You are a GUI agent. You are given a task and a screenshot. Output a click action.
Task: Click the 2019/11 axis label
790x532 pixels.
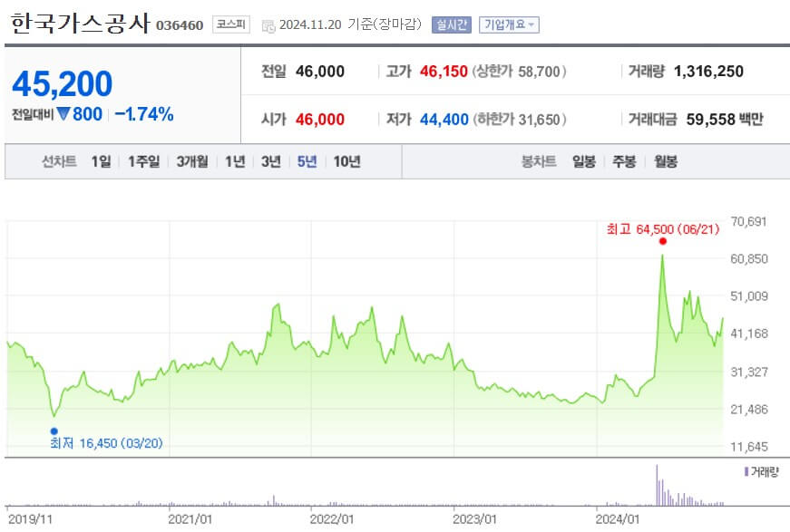coord(30,519)
